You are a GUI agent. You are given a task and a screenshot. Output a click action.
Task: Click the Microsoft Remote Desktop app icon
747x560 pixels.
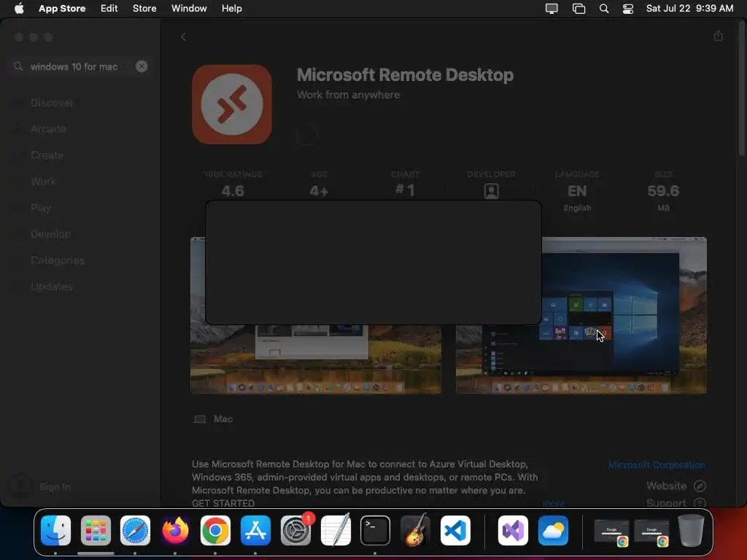(x=232, y=104)
